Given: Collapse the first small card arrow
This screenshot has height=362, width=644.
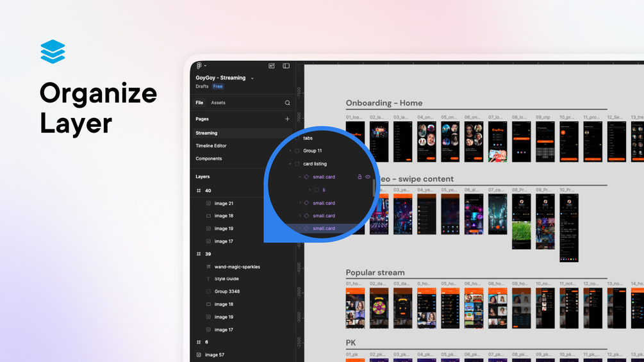Looking at the screenshot, I should [x=300, y=177].
